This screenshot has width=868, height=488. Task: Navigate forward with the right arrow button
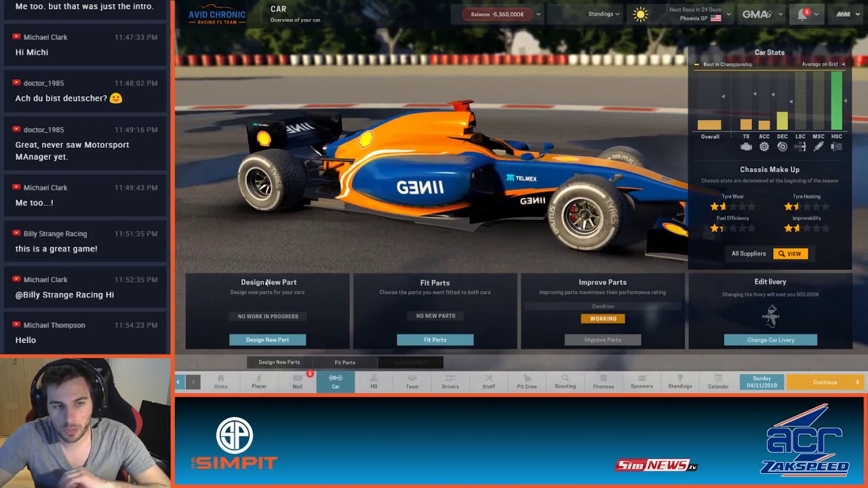tap(193, 382)
